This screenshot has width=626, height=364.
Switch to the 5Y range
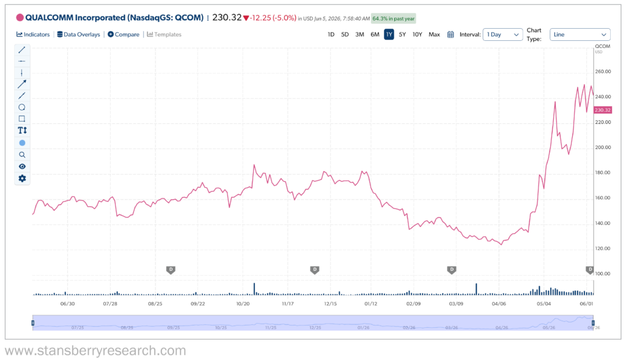(x=402, y=35)
